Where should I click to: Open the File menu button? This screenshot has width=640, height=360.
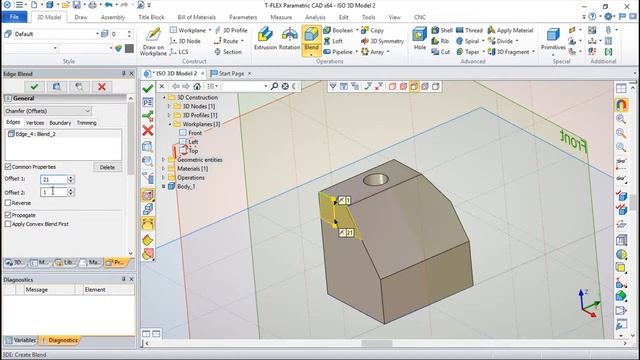14,17
